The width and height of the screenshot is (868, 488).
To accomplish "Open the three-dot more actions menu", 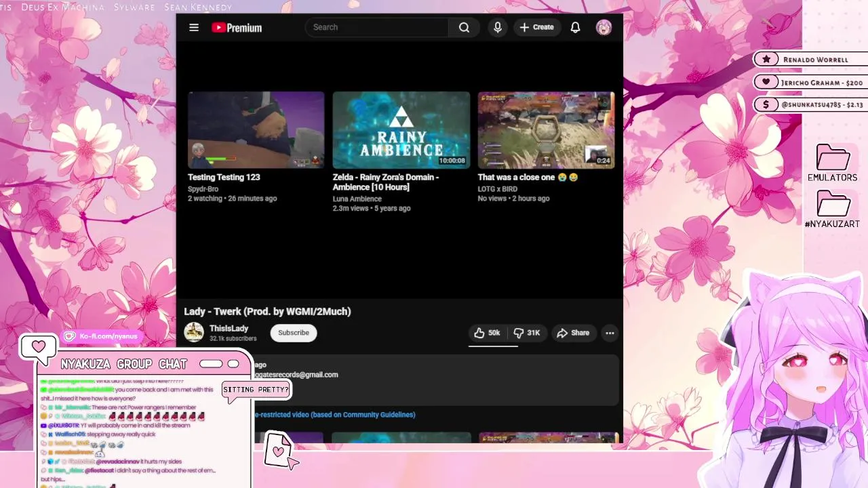I will pos(610,333).
